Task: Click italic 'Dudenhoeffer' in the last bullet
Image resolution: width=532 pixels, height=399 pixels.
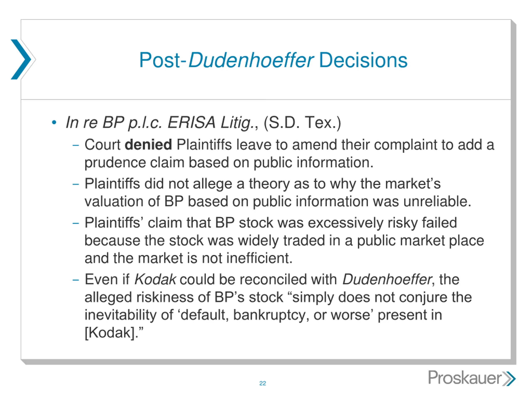Action: tap(387, 280)
